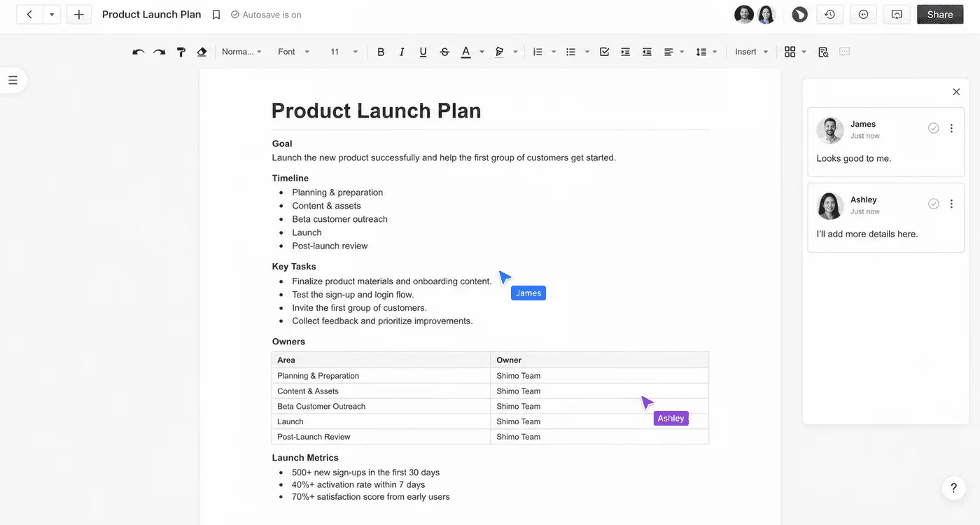
Task: Open more options on Ashley's comment
Action: [951, 204]
